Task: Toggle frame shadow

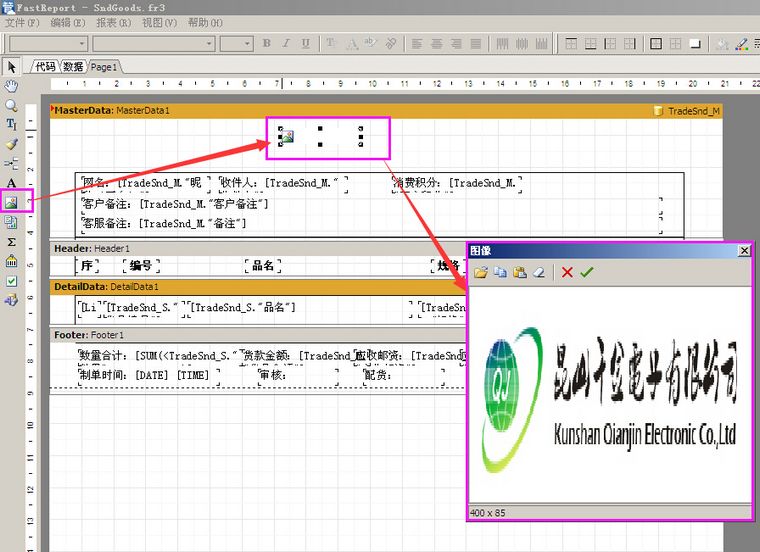Action: point(695,44)
